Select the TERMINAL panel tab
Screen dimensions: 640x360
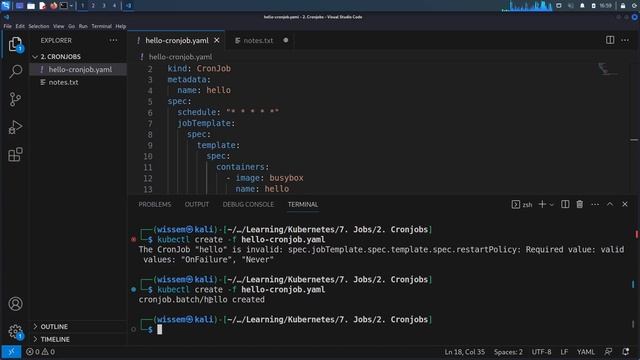pos(303,204)
